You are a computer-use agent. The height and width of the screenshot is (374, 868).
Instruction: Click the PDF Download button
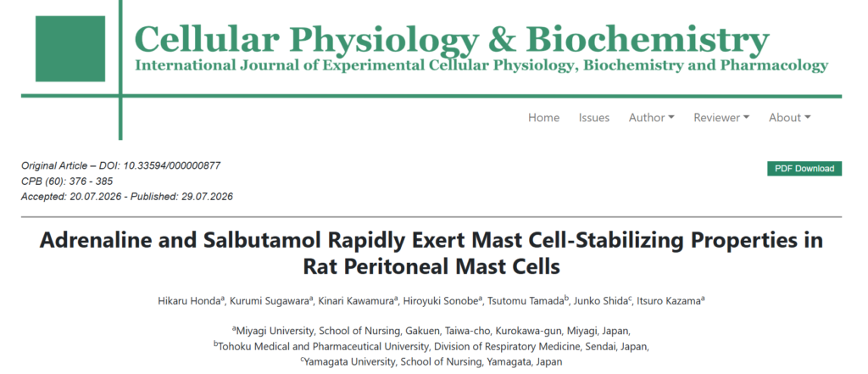(x=804, y=169)
